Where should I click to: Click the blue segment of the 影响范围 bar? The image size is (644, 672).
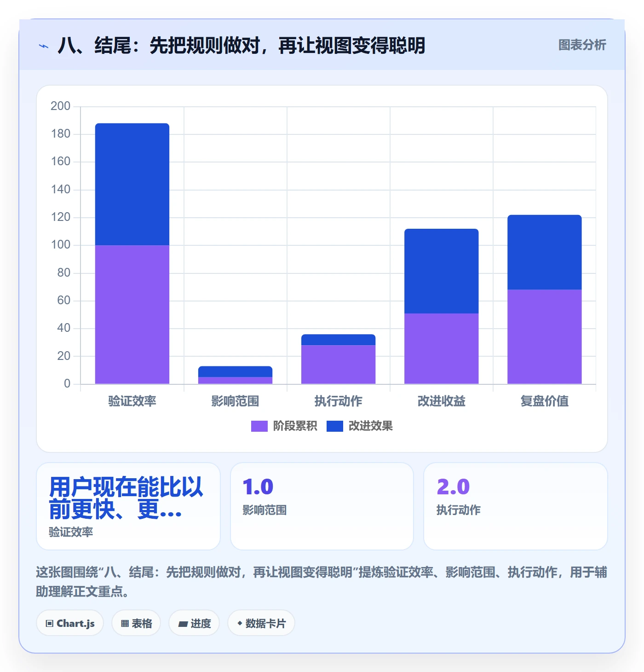click(235, 371)
